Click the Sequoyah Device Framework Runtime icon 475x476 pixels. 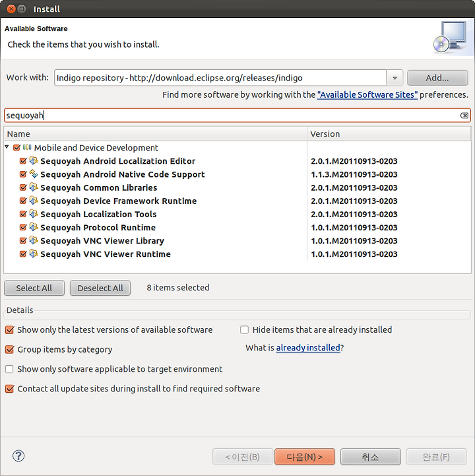point(34,201)
